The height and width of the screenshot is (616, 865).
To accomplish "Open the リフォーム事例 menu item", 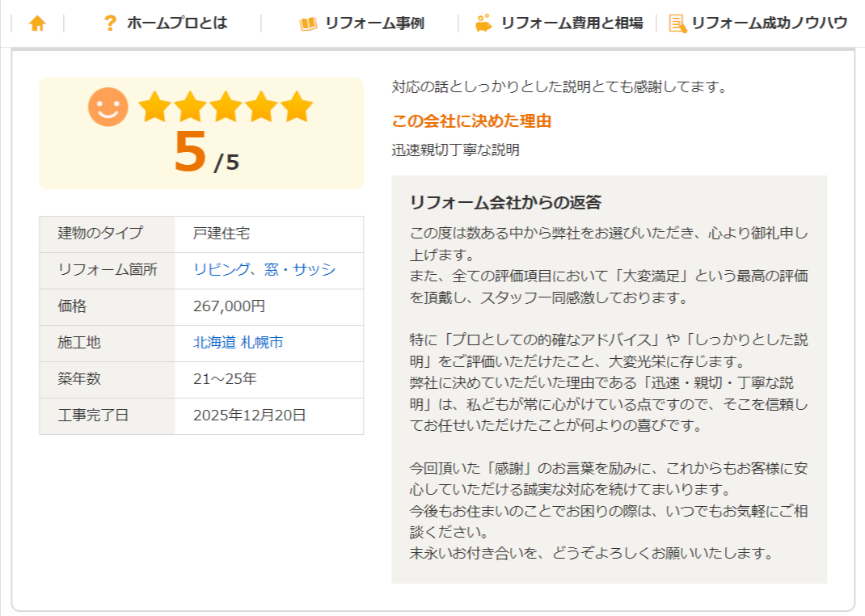I will (374, 23).
